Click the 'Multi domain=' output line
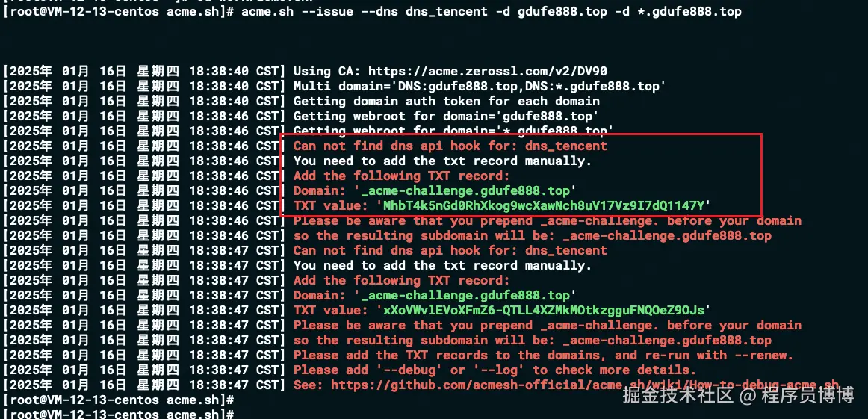Image resolution: width=868 pixels, height=419 pixels. tap(480, 87)
